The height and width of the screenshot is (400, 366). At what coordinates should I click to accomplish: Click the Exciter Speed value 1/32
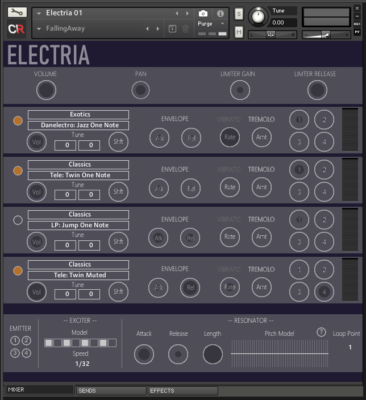point(82,364)
